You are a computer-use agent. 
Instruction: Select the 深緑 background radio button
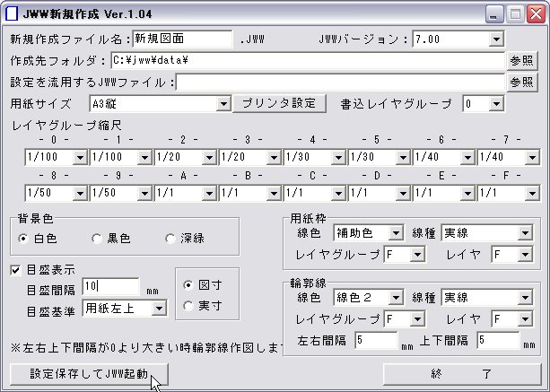click(170, 239)
